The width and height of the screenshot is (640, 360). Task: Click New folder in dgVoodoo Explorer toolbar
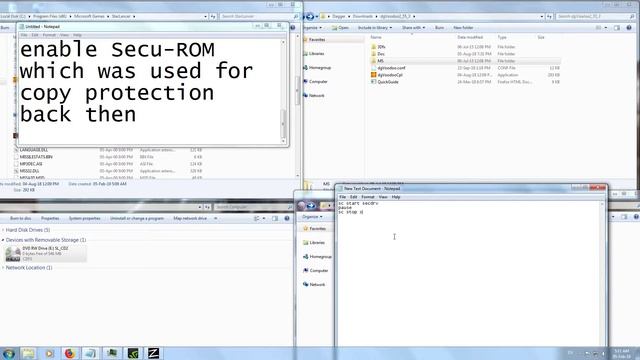[x=463, y=28]
